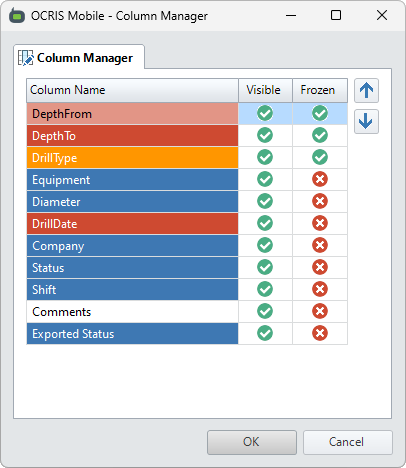
Task: Close the Column Manager window
Action: (382, 15)
